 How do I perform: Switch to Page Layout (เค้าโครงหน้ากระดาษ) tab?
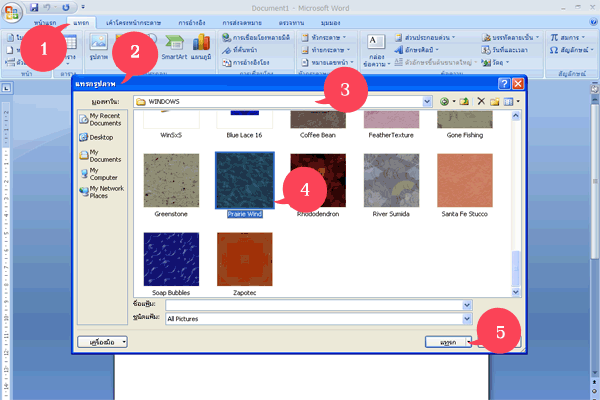133,23
